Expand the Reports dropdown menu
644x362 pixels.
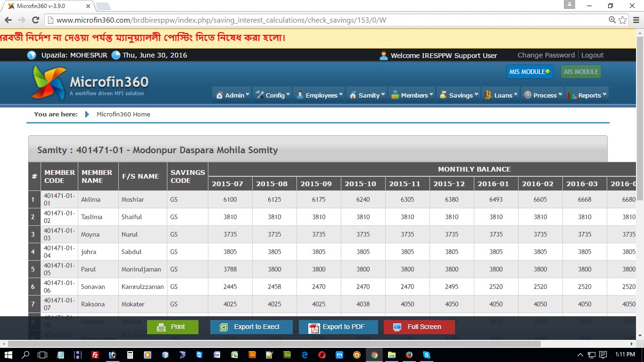pyautogui.click(x=587, y=95)
